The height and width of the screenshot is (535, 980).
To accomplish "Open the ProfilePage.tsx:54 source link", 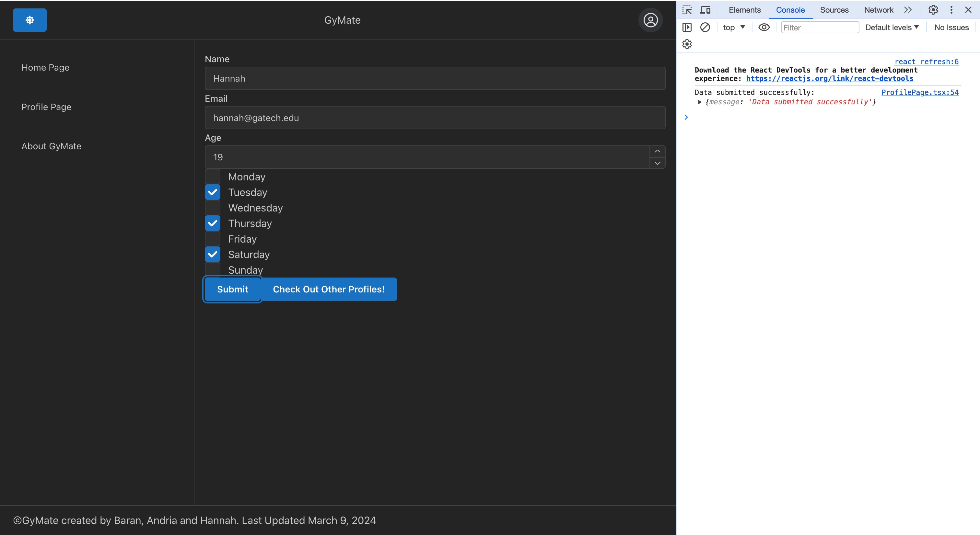I will tap(919, 92).
